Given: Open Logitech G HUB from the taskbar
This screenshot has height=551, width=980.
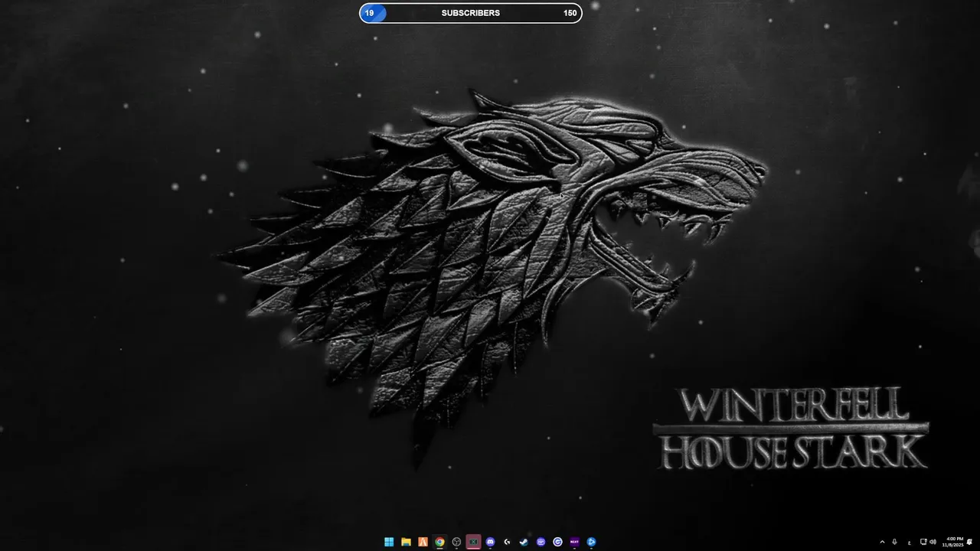Looking at the screenshot, I should 507,542.
